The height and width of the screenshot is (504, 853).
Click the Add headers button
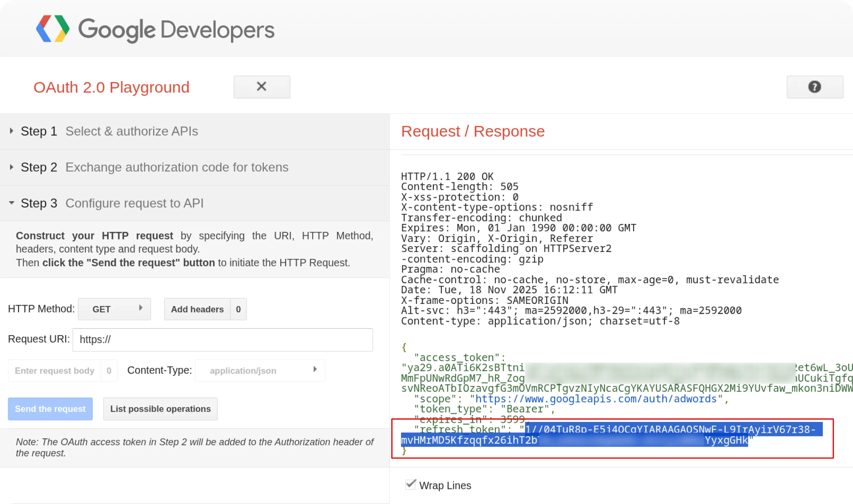(x=197, y=309)
